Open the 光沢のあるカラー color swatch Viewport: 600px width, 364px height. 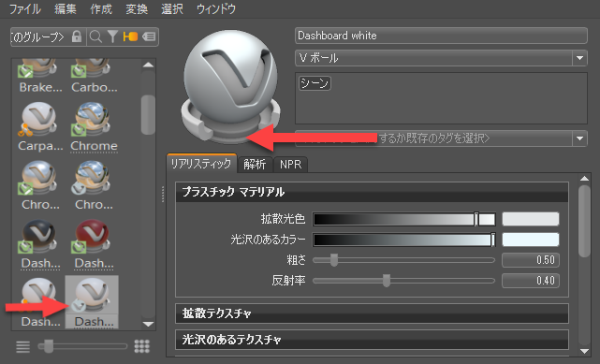pos(531,240)
